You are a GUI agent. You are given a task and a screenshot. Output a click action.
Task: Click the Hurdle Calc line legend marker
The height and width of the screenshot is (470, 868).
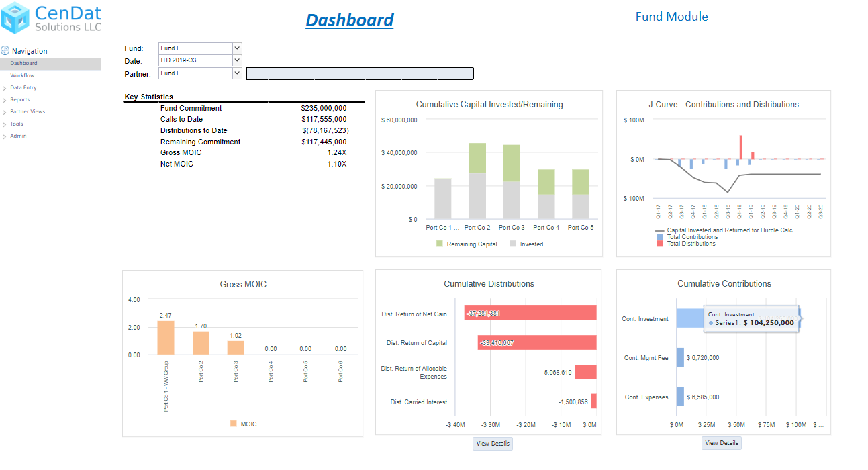(x=659, y=230)
